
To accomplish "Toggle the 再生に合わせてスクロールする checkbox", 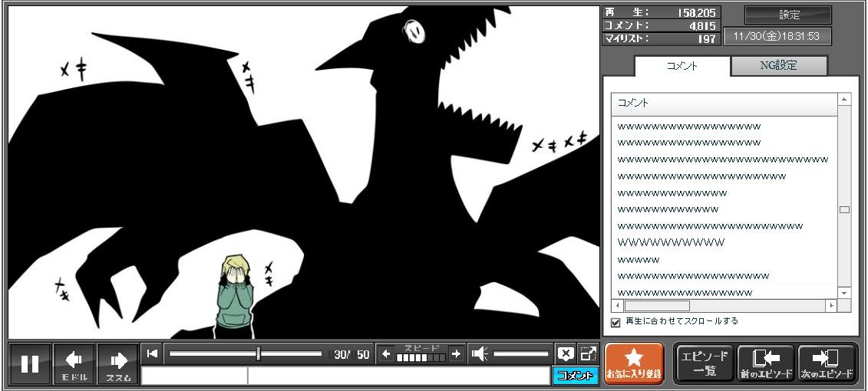I will click(616, 322).
